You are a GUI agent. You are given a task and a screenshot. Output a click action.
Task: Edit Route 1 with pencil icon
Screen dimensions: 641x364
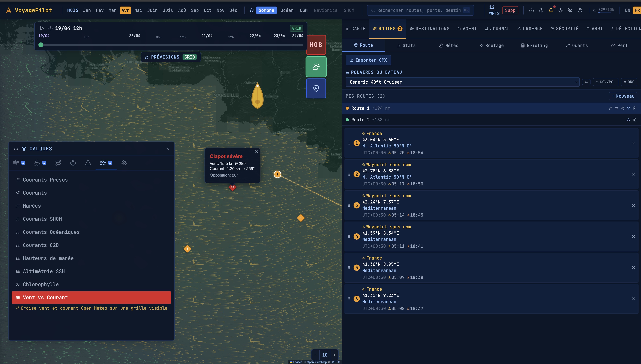pyautogui.click(x=610, y=108)
